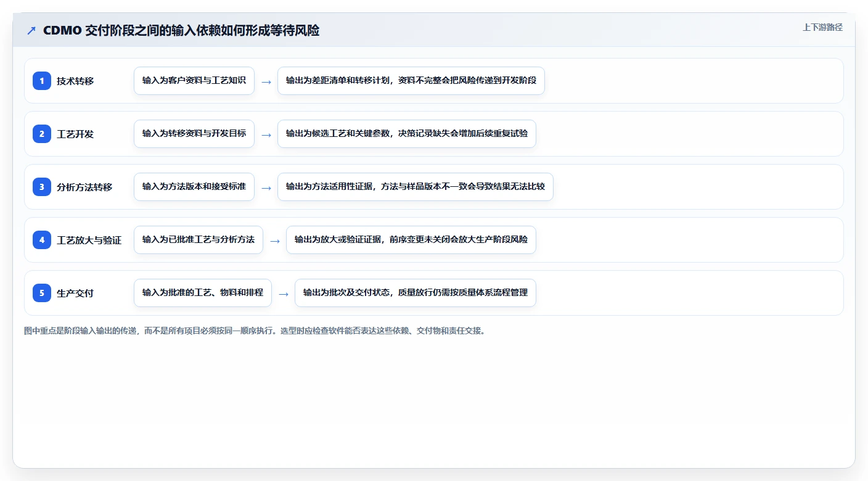
Task: Click the 输入为已批准工艺与分析方法 box
Action: 199,240
